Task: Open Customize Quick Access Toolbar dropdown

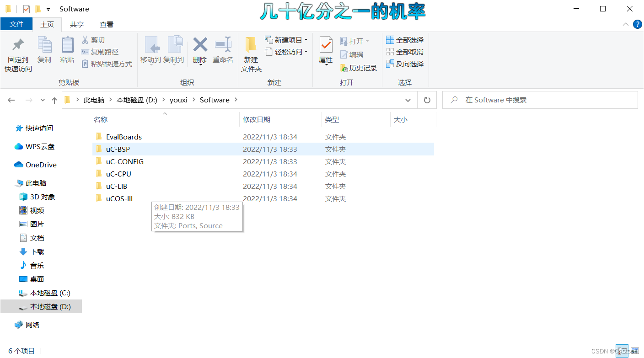Action: (x=48, y=9)
